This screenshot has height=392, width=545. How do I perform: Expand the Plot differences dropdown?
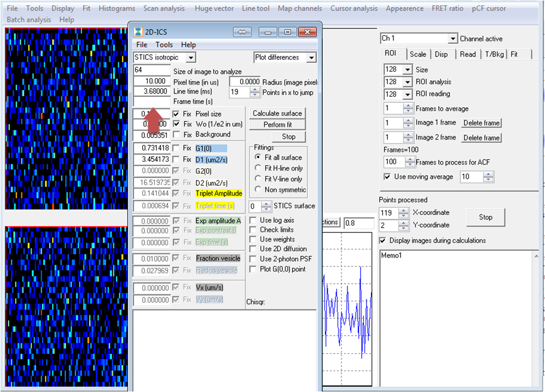(x=311, y=57)
